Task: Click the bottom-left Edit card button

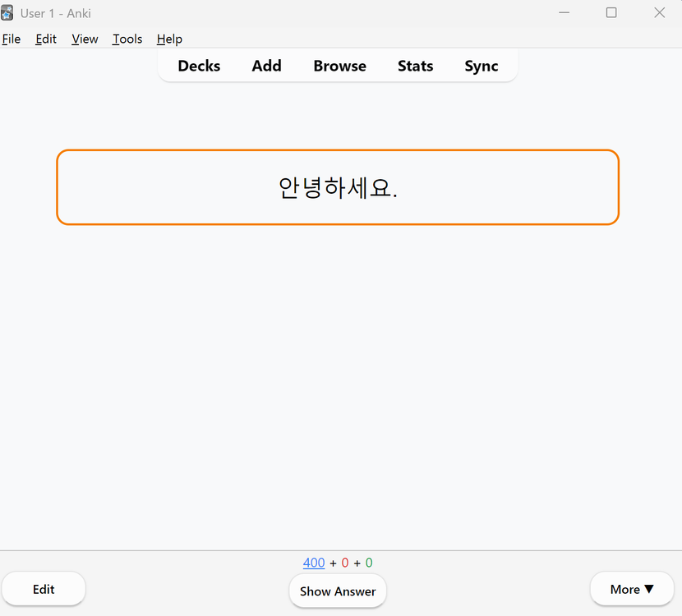Action: [44, 589]
